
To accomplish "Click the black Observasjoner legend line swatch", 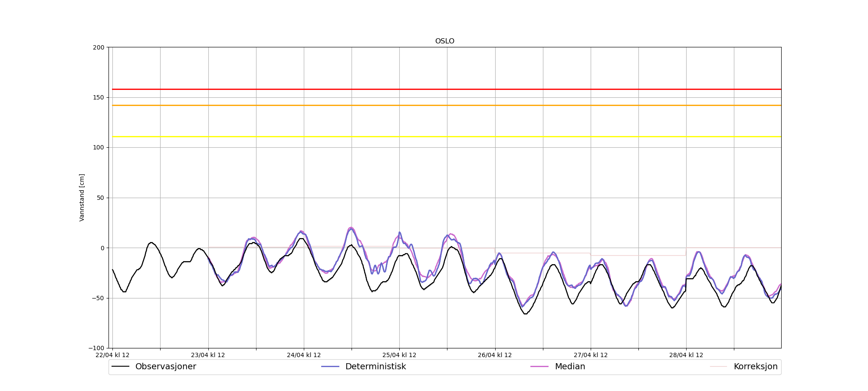I will click(120, 367).
